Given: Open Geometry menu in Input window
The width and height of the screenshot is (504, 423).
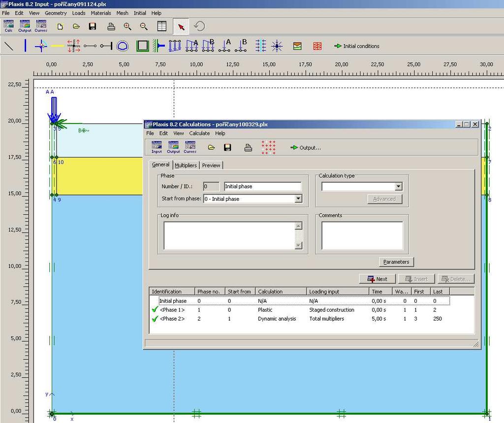Looking at the screenshot, I should (56, 13).
